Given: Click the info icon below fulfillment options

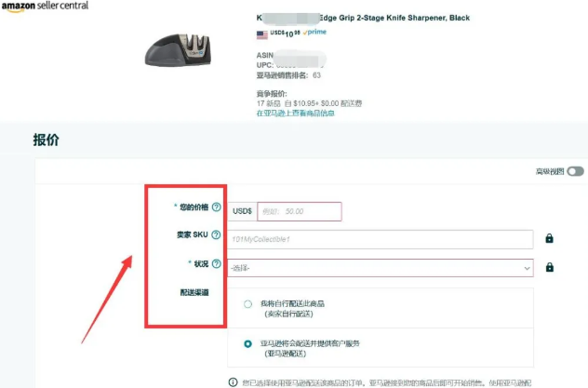Looking at the screenshot, I should coord(233,382).
